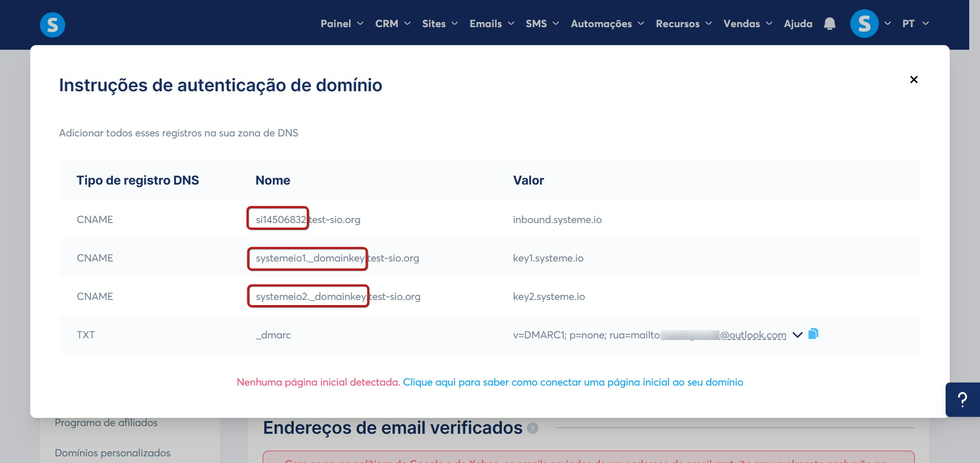The height and width of the screenshot is (463, 980).
Task: Open Programa de afiliados in the sidebar
Action: click(x=106, y=422)
